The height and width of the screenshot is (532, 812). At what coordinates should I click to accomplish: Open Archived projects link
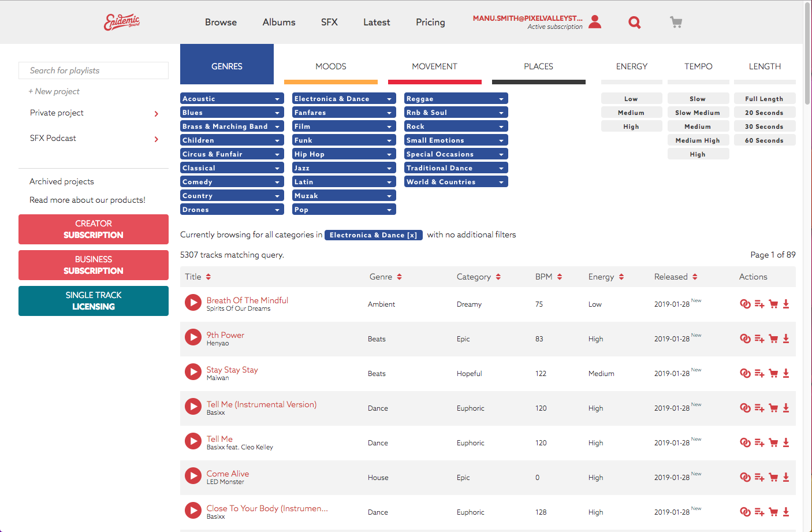[62, 181]
